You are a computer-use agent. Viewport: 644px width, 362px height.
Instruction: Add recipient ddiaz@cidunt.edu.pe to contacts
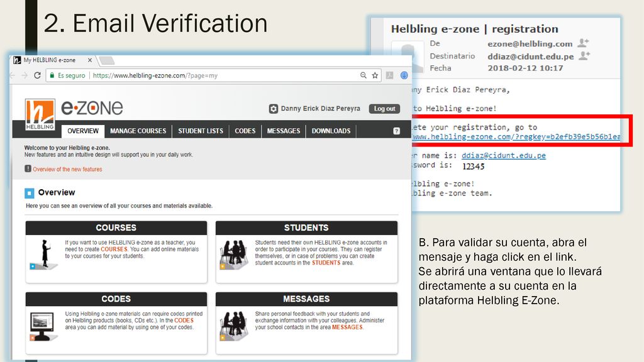coord(584,55)
